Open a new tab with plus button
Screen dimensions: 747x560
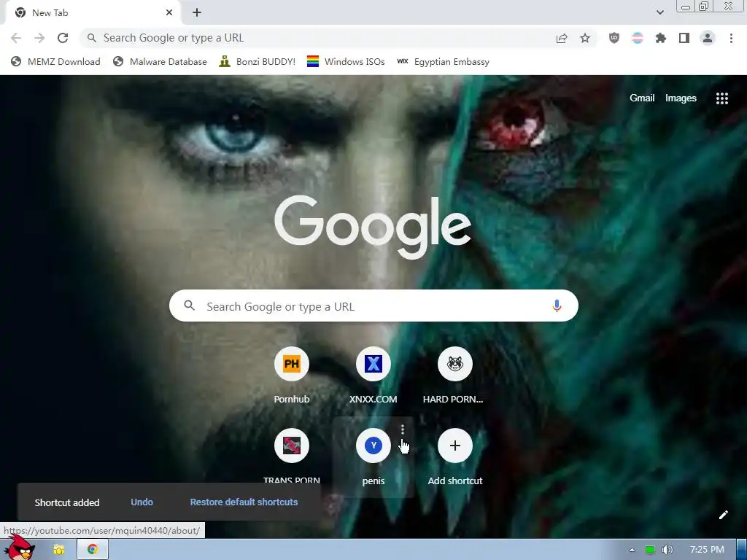tap(197, 13)
